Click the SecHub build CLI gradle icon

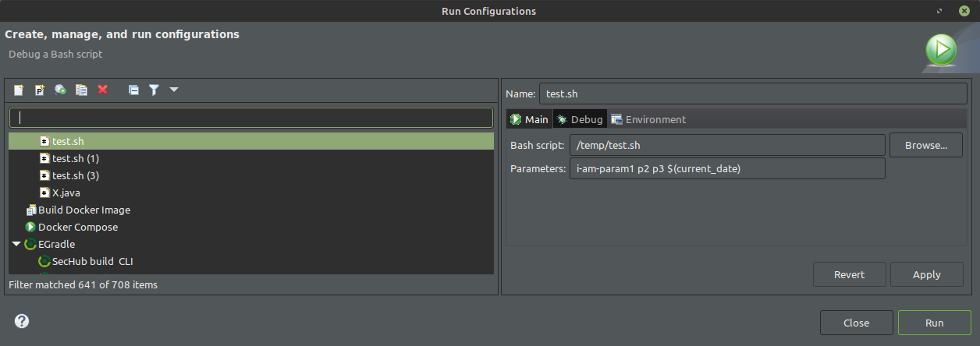[x=44, y=261]
